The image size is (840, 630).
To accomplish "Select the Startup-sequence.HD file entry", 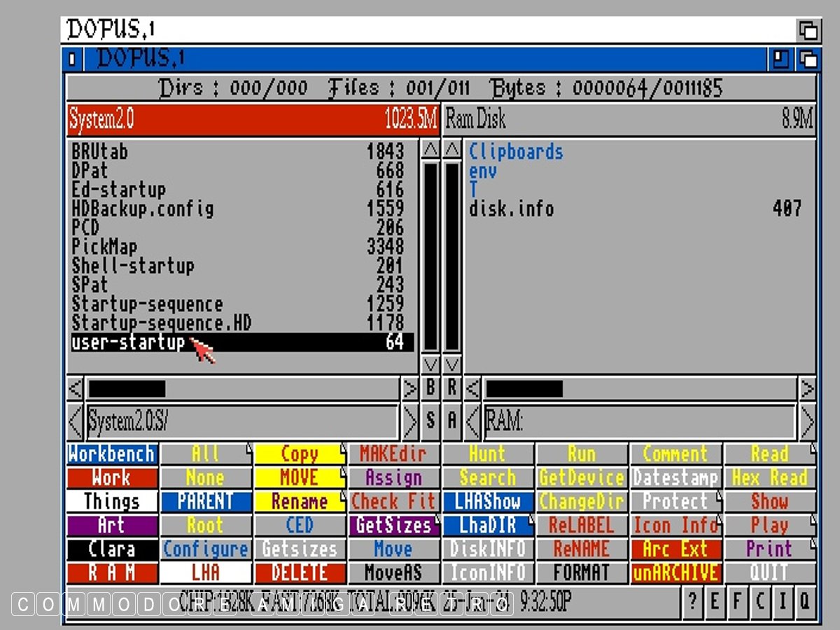I will point(161,323).
